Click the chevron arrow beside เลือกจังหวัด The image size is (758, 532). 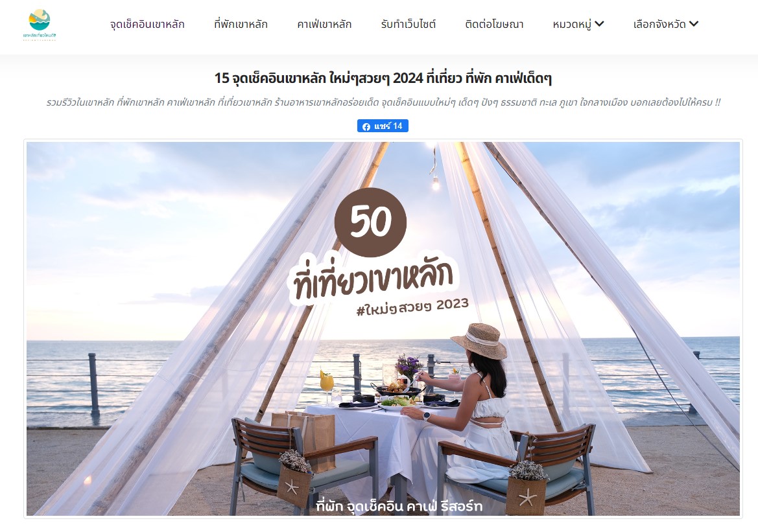(x=693, y=24)
